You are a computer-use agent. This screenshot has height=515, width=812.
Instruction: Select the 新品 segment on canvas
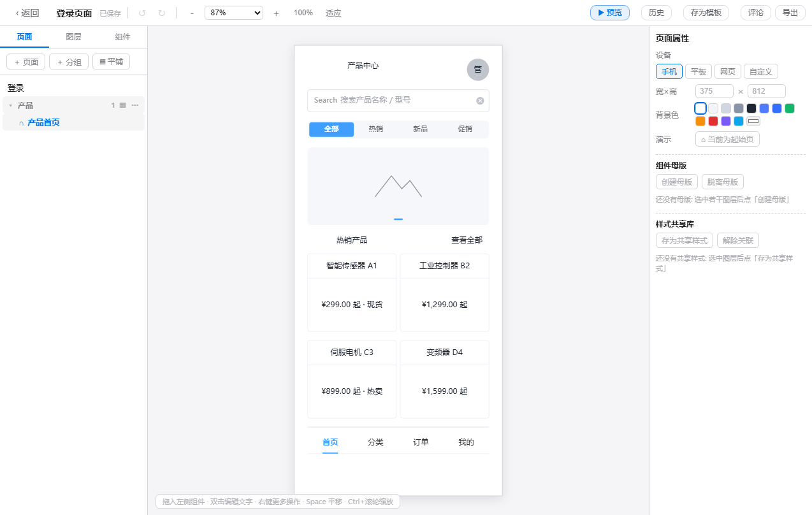click(421, 129)
